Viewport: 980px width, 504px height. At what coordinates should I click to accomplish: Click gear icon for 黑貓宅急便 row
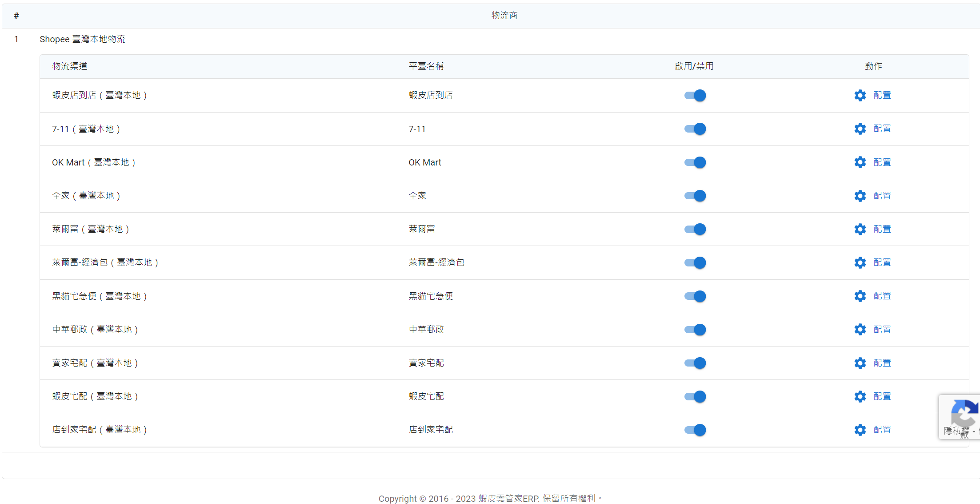[x=860, y=296]
